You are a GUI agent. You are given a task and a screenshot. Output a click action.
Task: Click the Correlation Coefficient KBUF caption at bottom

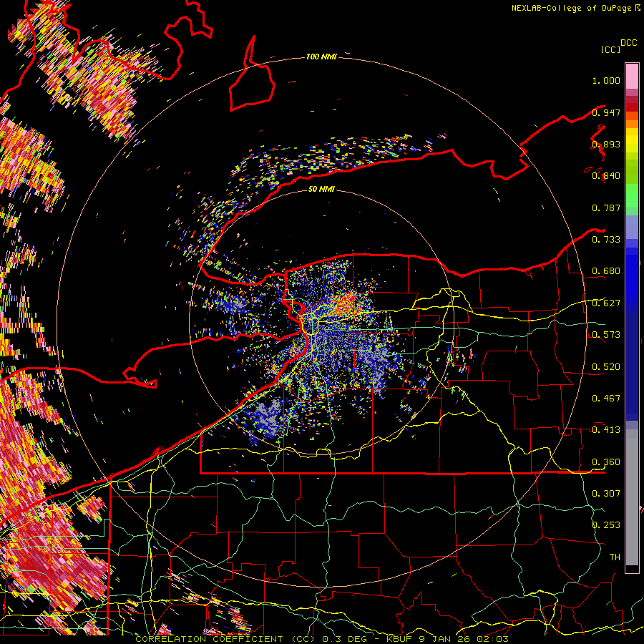[322, 639]
